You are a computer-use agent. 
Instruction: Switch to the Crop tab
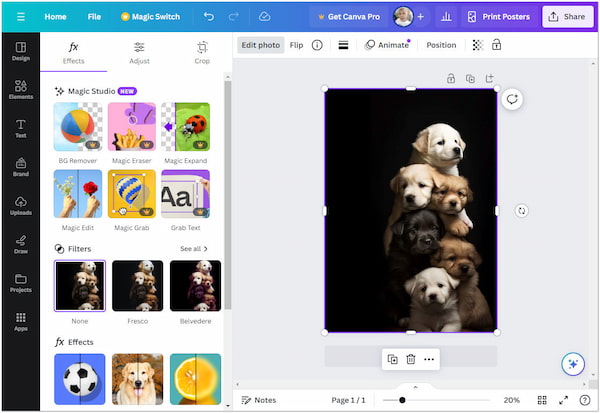(202, 52)
